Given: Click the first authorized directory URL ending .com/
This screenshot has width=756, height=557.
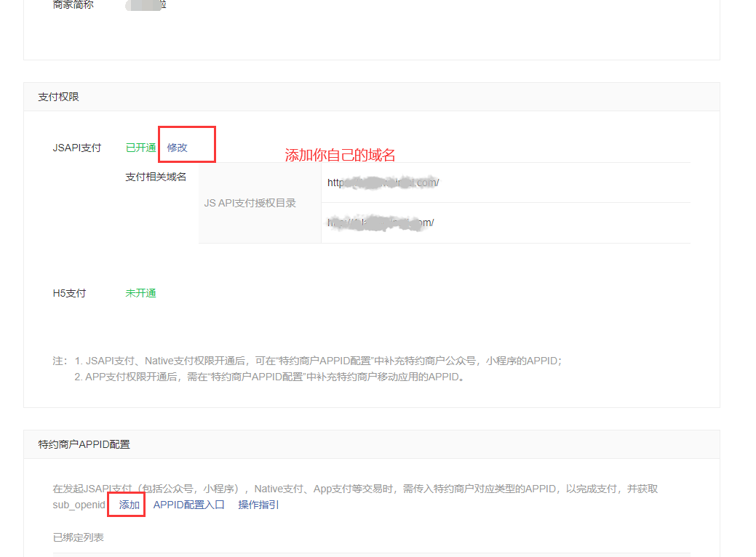Looking at the screenshot, I should [x=383, y=183].
